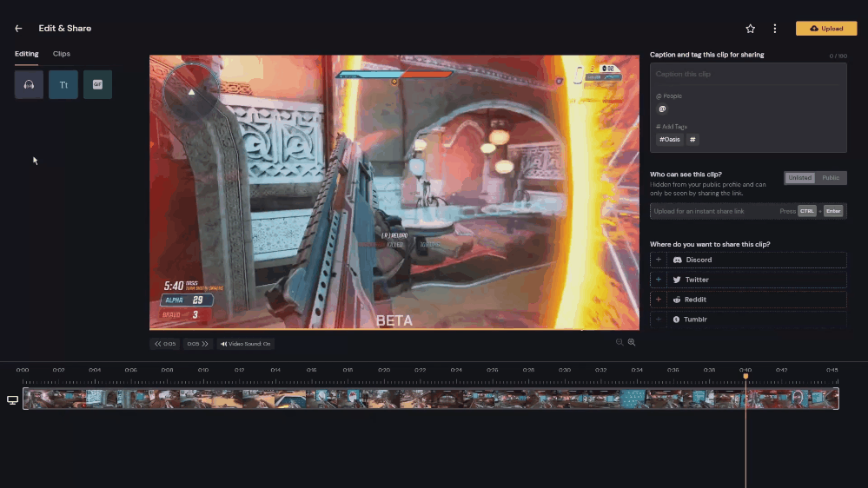The width and height of the screenshot is (868, 488).
Task: Select the #Oasis tag
Action: point(669,140)
